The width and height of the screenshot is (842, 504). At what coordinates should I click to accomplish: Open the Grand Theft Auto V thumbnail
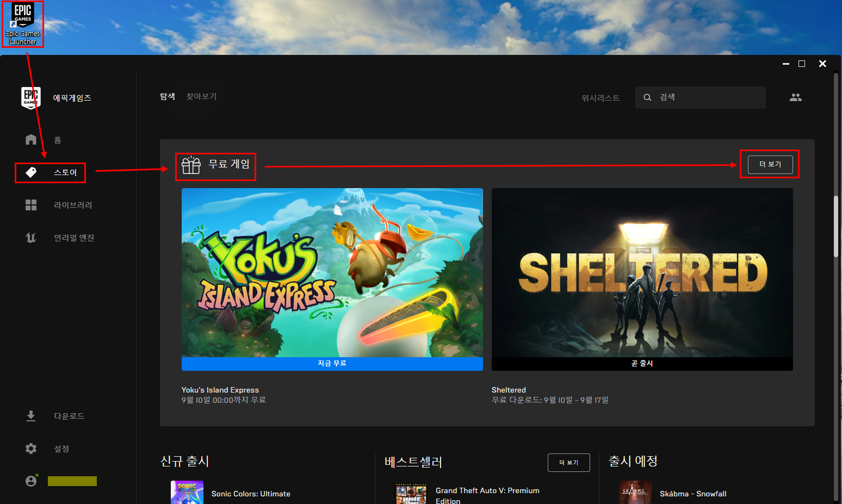tap(411, 494)
